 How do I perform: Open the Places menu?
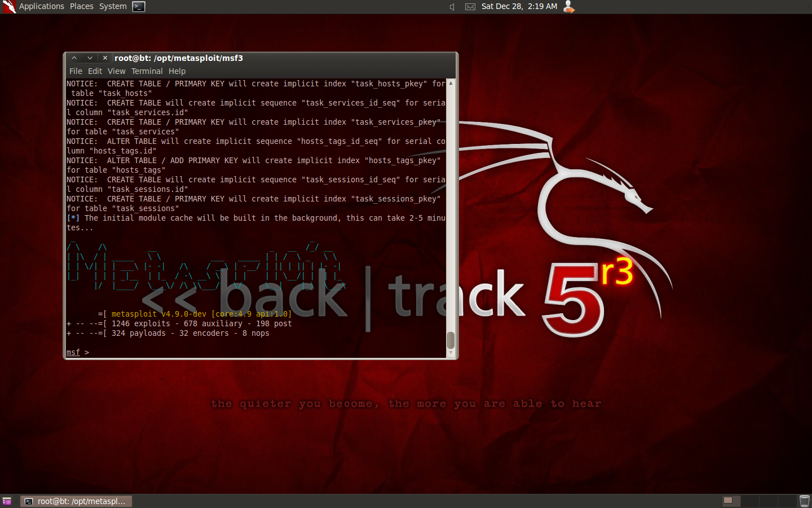(x=82, y=6)
